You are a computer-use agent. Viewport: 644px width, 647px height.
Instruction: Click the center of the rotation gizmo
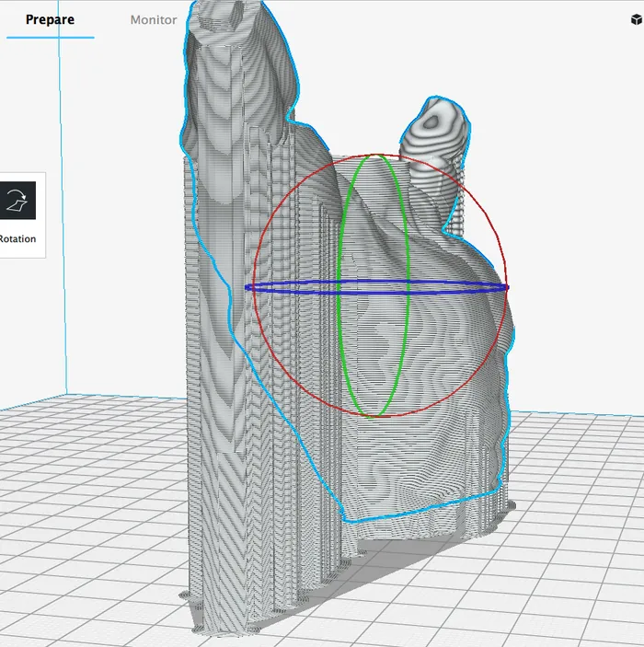pyautogui.click(x=378, y=287)
